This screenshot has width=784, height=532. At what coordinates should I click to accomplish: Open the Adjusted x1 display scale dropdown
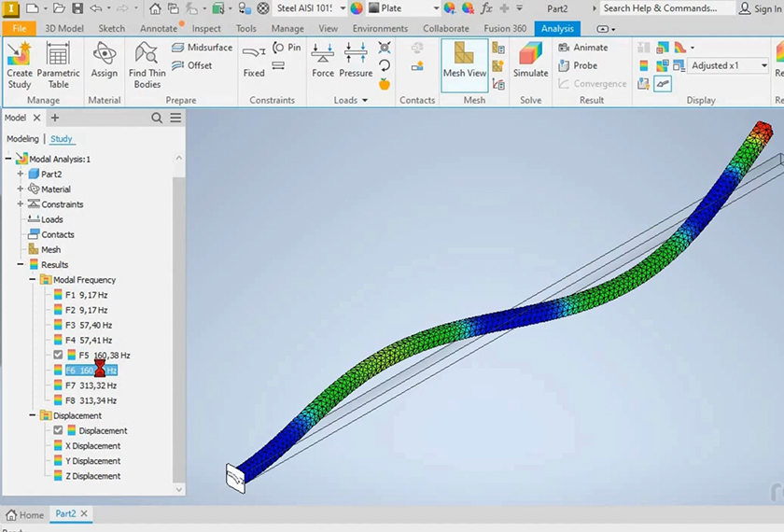click(763, 66)
